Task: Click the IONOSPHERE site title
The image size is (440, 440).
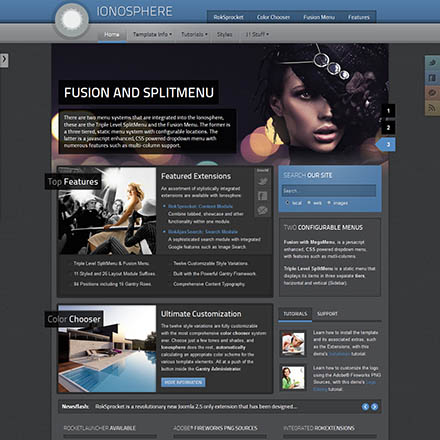Action: click(x=134, y=12)
